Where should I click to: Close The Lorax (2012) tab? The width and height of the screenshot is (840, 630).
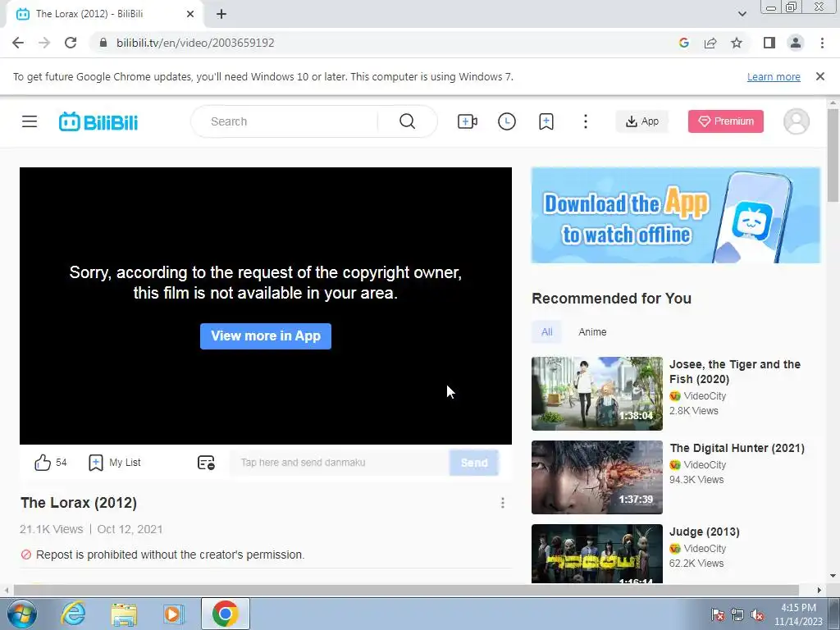tap(190, 14)
